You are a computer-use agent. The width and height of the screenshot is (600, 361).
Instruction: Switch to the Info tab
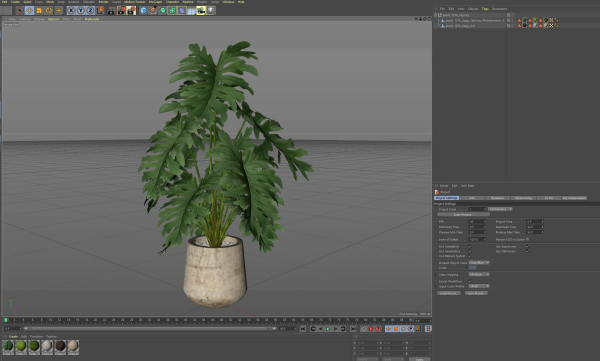click(472, 198)
